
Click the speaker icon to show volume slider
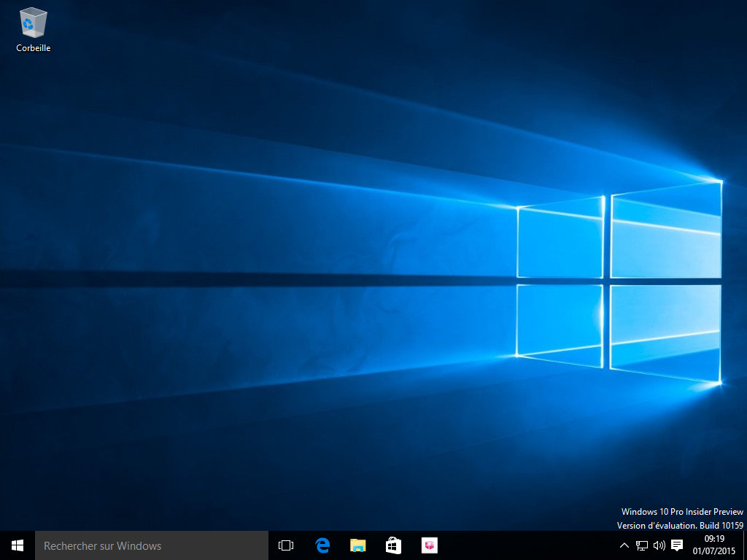pyautogui.click(x=659, y=545)
